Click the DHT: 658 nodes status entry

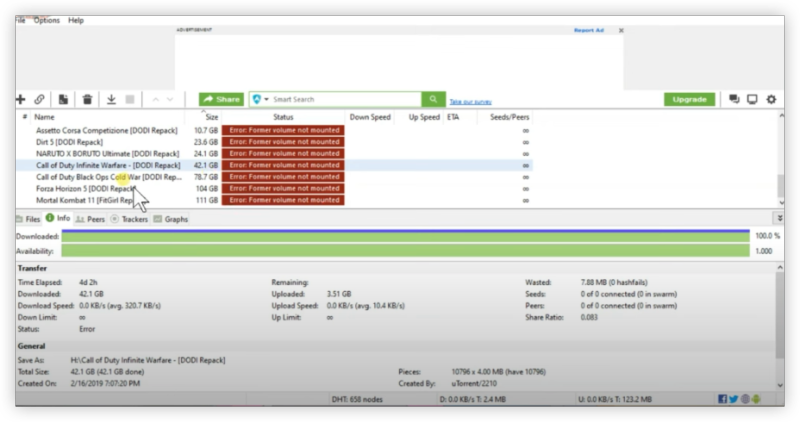(x=357, y=399)
